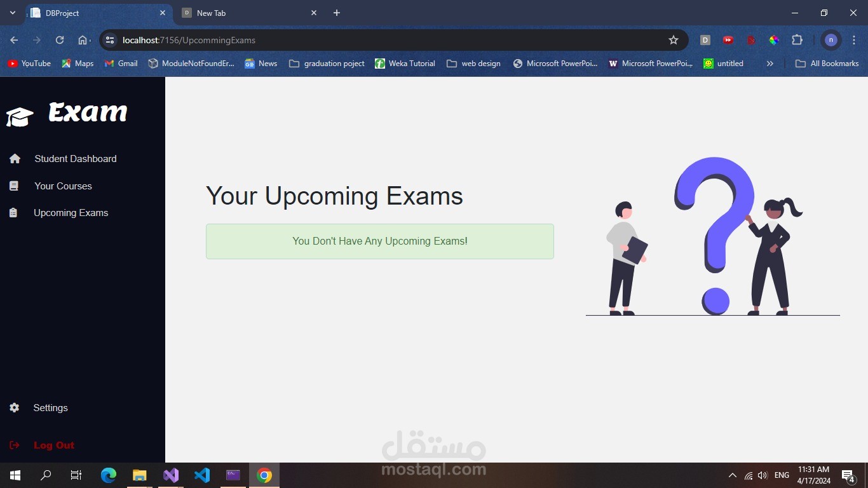
Task: Open Settings using the gear icon
Action: tap(14, 407)
